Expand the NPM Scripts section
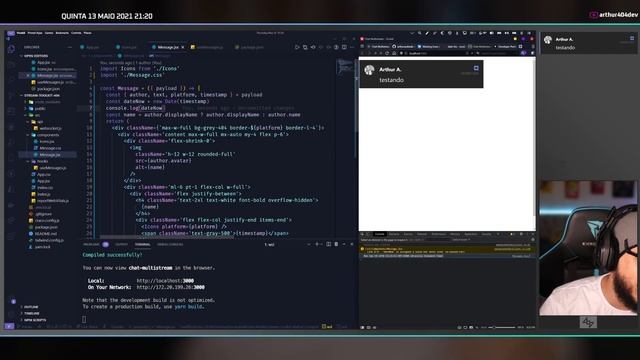The image size is (640, 360). (x=34, y=320)
